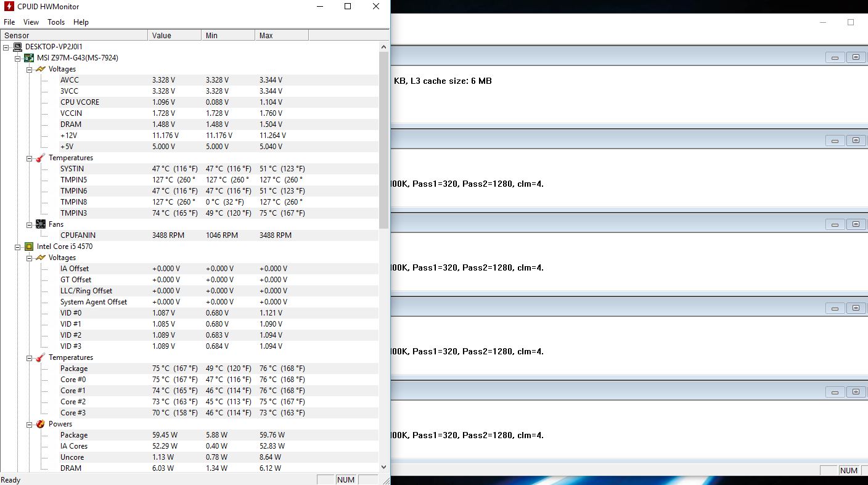The width and height of the screenshot is (868, 485).
Task: Click the Value column header
Action: pyautogui.click(x=174, y=36)
